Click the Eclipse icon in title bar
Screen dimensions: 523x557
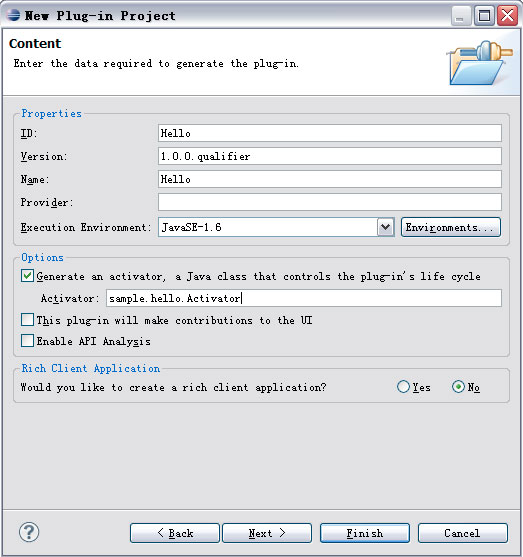click(x=14, y=16)
